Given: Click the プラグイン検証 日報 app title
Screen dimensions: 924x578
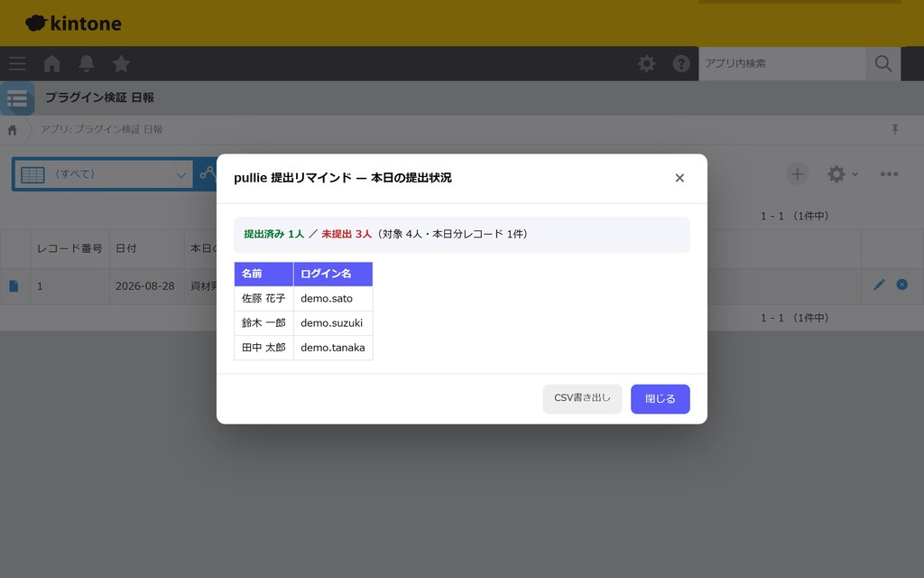Looking at the screenshot, I should point(99,98).
